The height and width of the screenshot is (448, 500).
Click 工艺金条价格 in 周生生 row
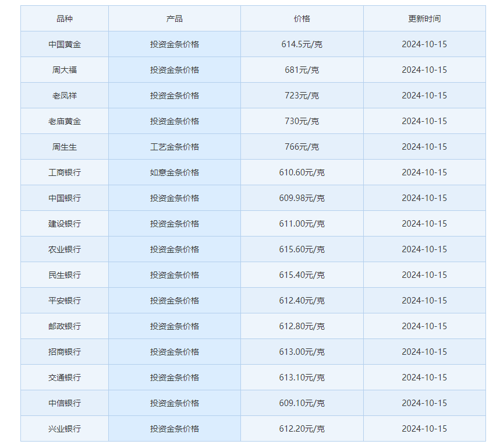tap(175, 147)
